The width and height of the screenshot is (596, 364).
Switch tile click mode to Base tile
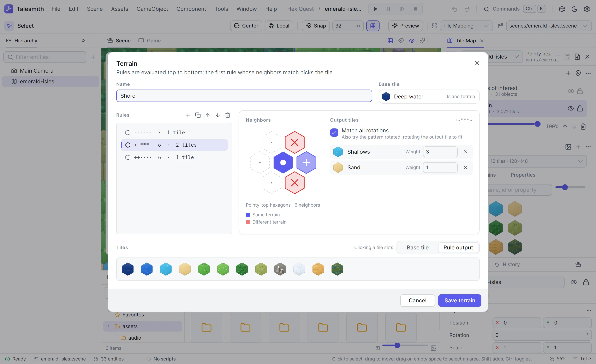tap(417, 248)
